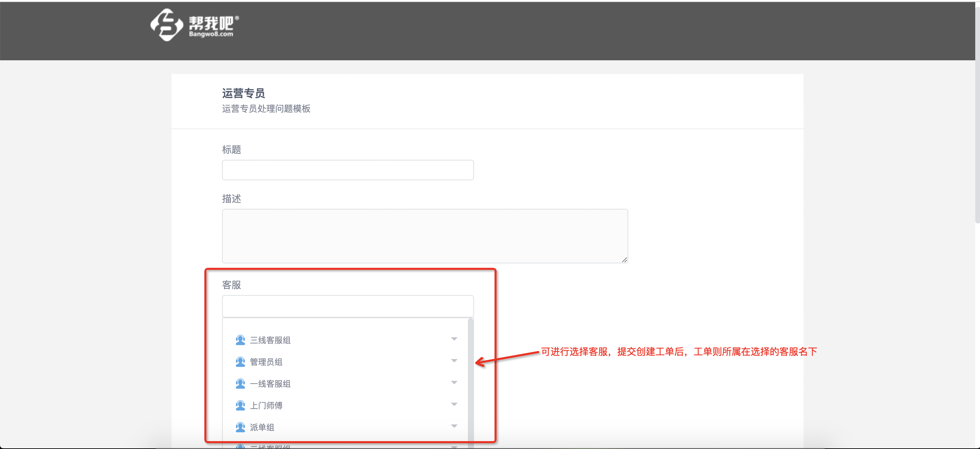
Task: Click the agent icon beside 派单组
Action: coord(240,427)
